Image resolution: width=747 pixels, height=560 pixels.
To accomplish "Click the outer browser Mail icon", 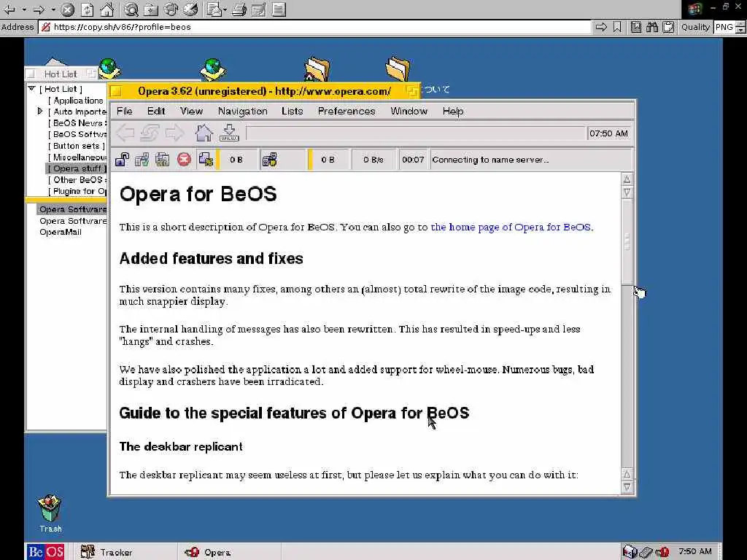I will coord(214,9).
